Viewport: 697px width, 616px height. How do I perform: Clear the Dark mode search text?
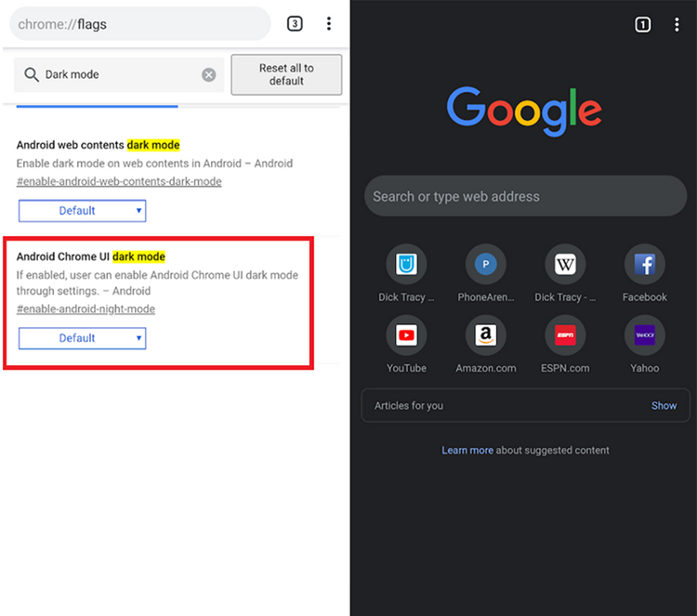coord(209,74)
